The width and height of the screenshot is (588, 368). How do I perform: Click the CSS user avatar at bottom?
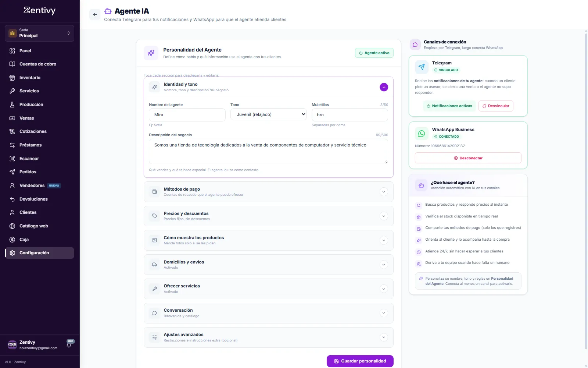[12, 344]
